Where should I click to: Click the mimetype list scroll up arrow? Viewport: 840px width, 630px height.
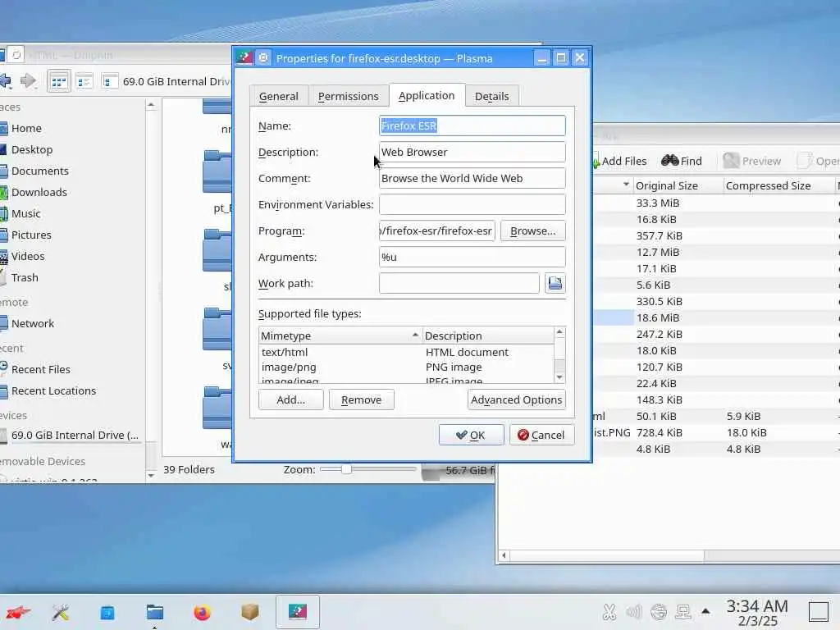tap(559, 333)
